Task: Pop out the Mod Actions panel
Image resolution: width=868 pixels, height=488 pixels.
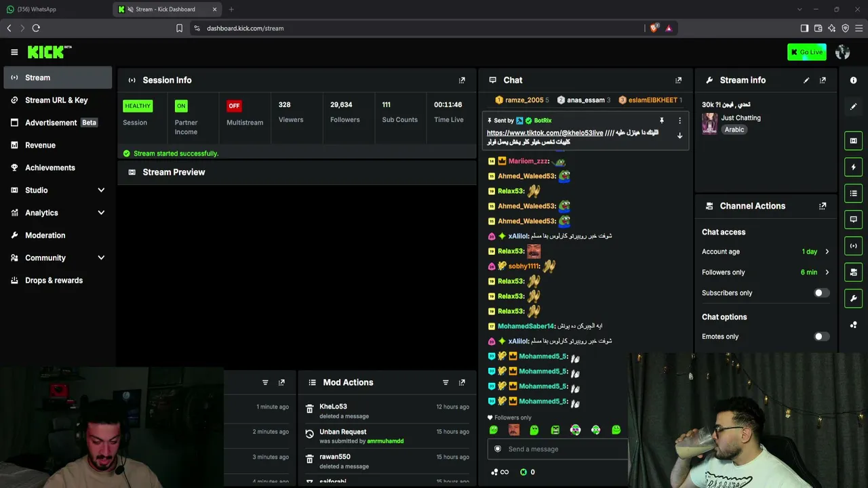Action: 462,382
